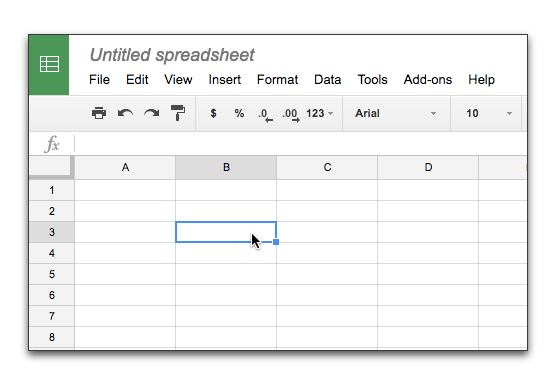Undo the last action
The image size is (556, 383).
coord(125,113)
